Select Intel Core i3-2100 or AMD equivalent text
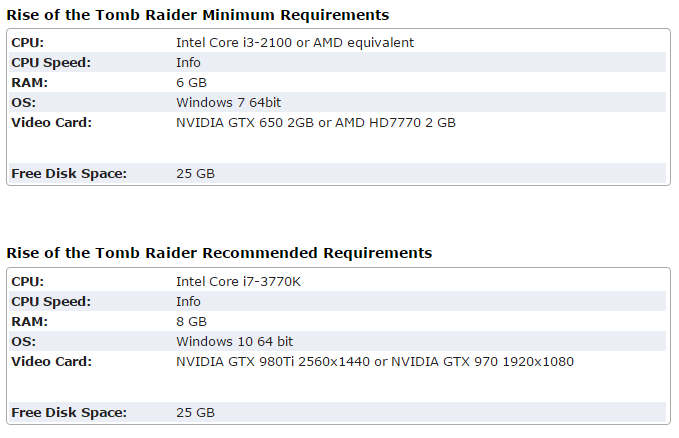Image resolution: width=679 pixels, height=438 pixels. point(295,43)
